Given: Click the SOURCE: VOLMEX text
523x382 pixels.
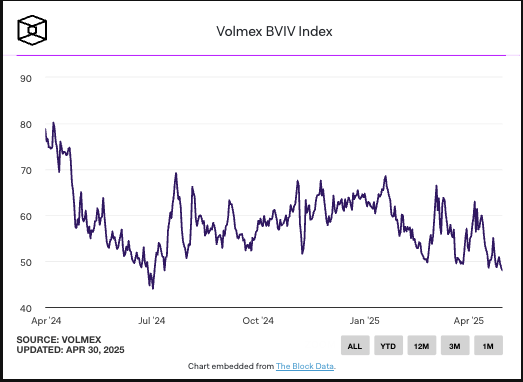Looking at the screenshot, I should click(x=59, y=340).
